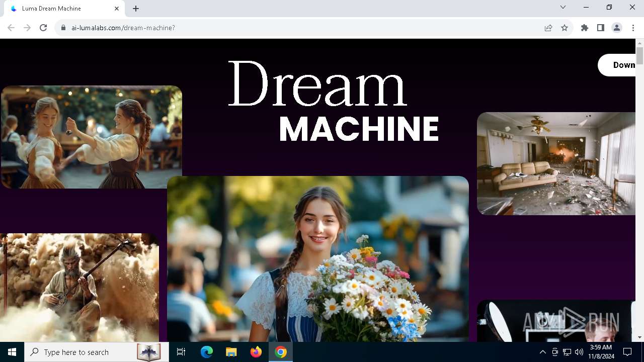Open the dancing women video thumbnail
644x362 pixels.
pyautogui.click(x=91, y=137)
